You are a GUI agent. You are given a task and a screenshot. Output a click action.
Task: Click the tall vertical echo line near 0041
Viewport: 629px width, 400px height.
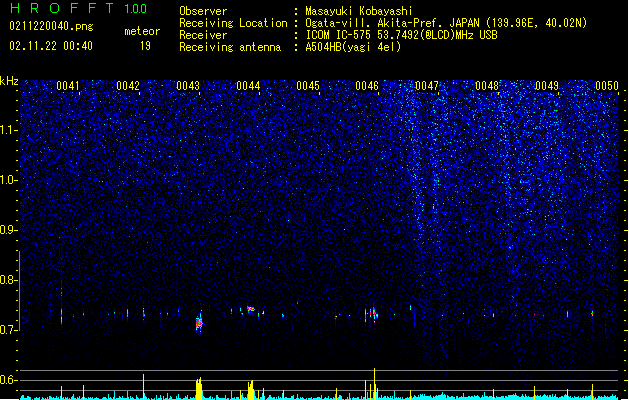click(x=61, y=304)
